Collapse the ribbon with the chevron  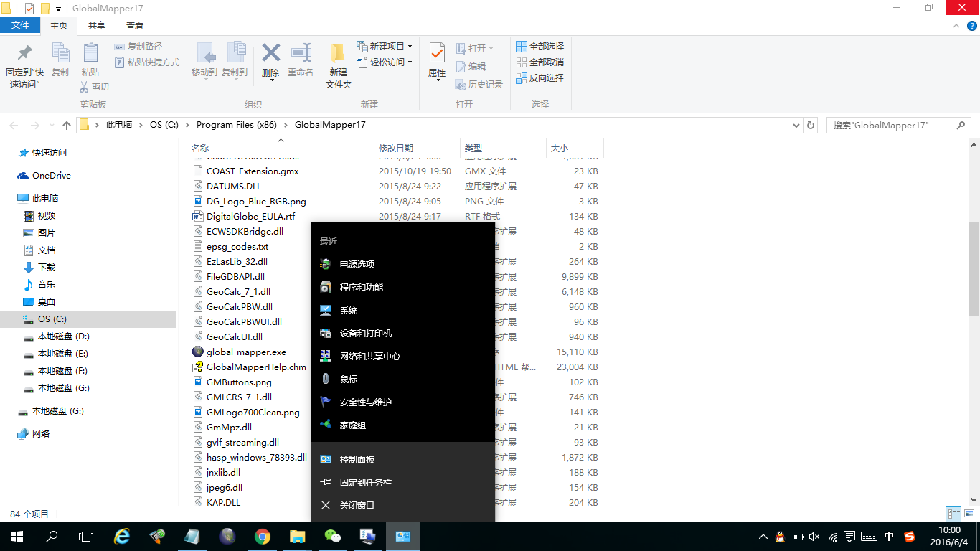(x=958, y=25)
